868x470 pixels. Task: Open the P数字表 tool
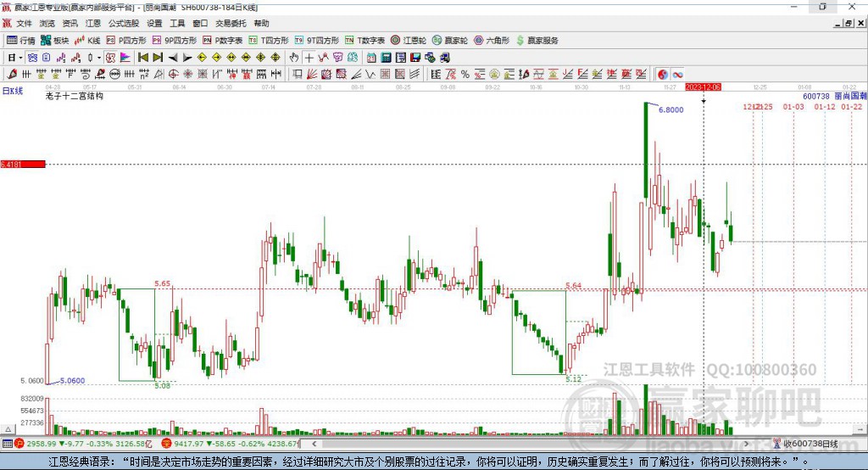pyautogui.click(x=223, y=41)
